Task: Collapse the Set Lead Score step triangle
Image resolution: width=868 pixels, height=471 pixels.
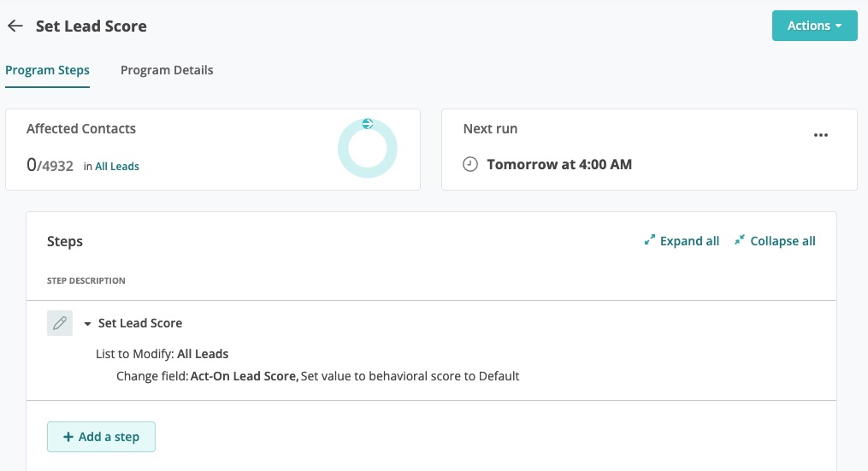Action: [x=87, y=324]
